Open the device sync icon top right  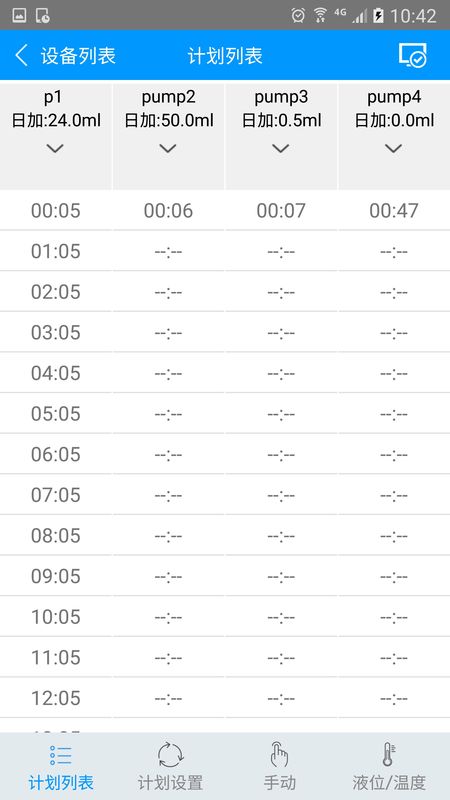(x=412, y=55)
